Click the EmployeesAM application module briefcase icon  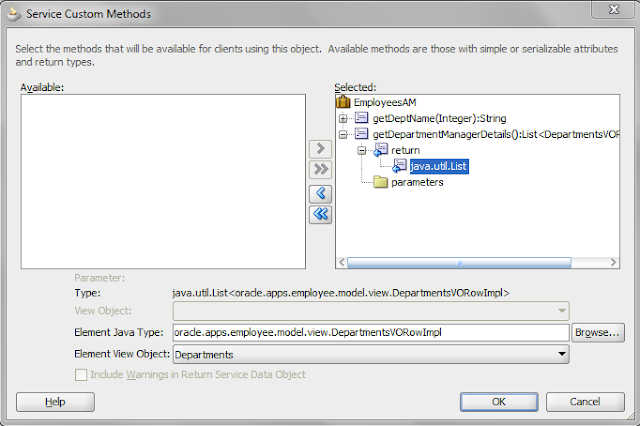point(343,102)
